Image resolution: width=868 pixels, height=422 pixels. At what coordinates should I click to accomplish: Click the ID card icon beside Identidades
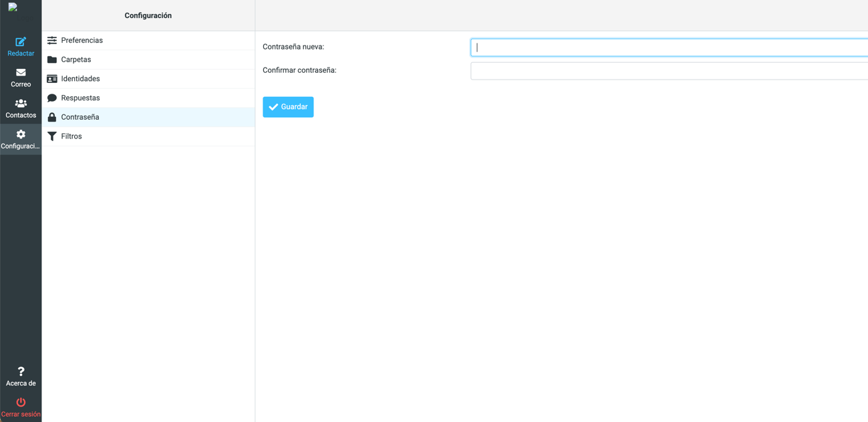tap(52, 79)
